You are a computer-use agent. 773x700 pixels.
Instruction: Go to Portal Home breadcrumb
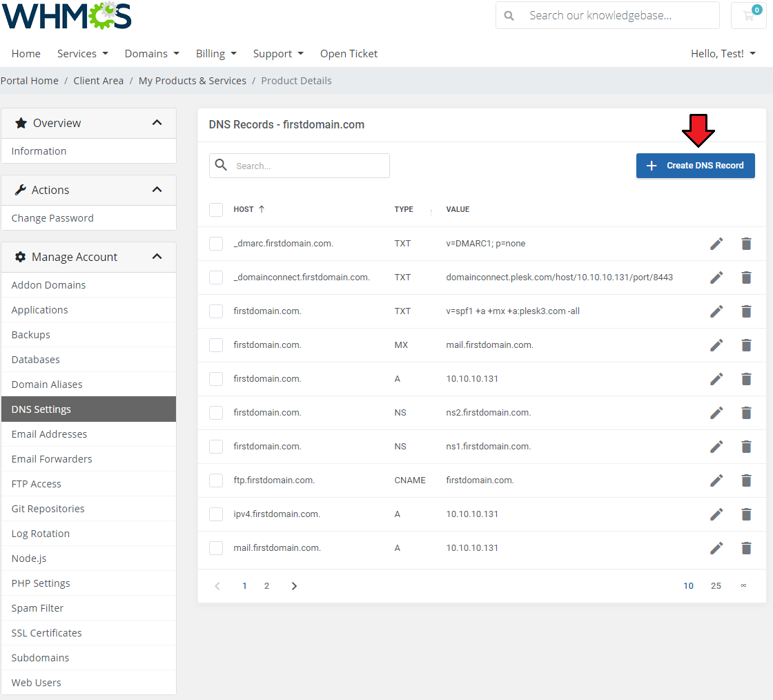tap(30, 81)
